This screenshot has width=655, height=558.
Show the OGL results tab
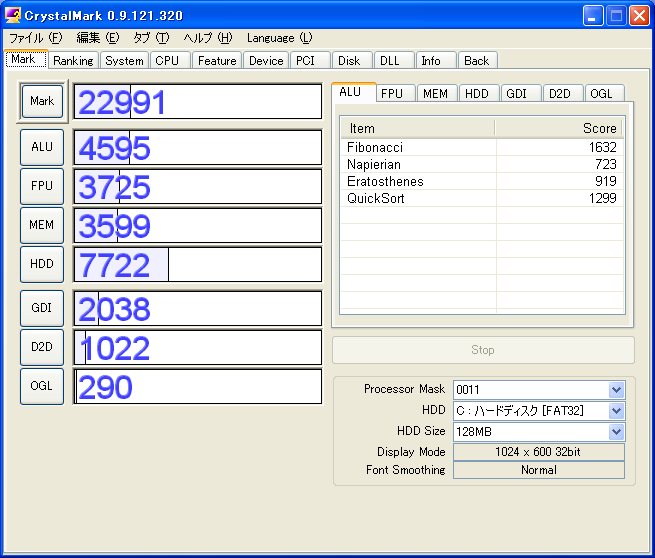(601, 94)
